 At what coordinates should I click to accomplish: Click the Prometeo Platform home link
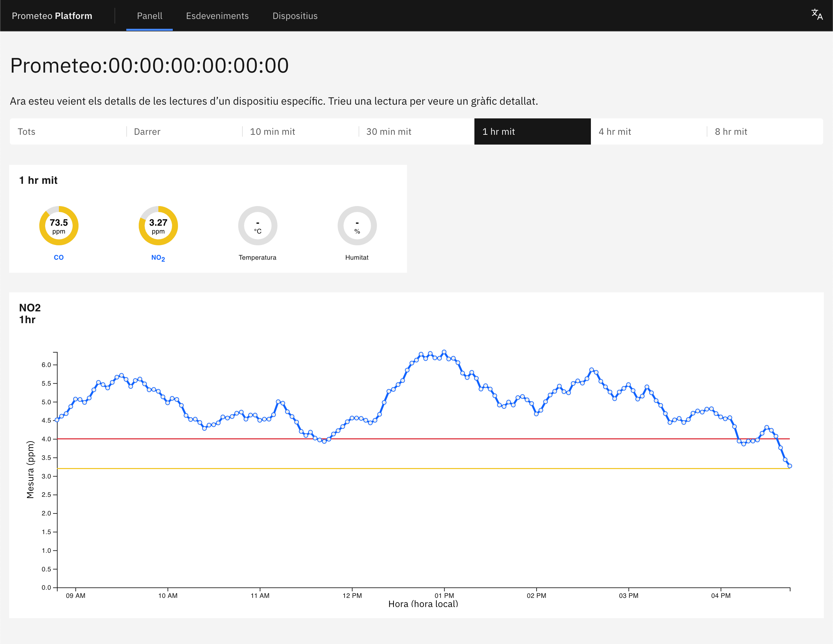click(x=52, y=16)
